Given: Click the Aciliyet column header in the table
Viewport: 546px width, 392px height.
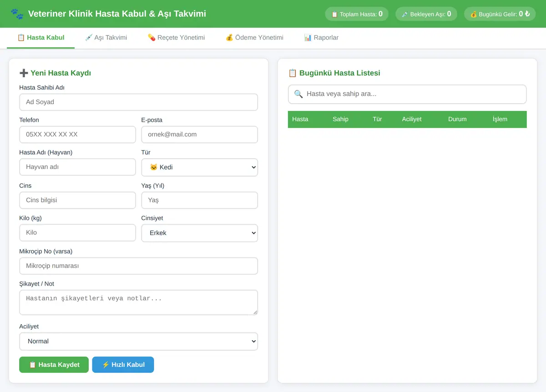Looking at the screenshot, I should 412,119.
